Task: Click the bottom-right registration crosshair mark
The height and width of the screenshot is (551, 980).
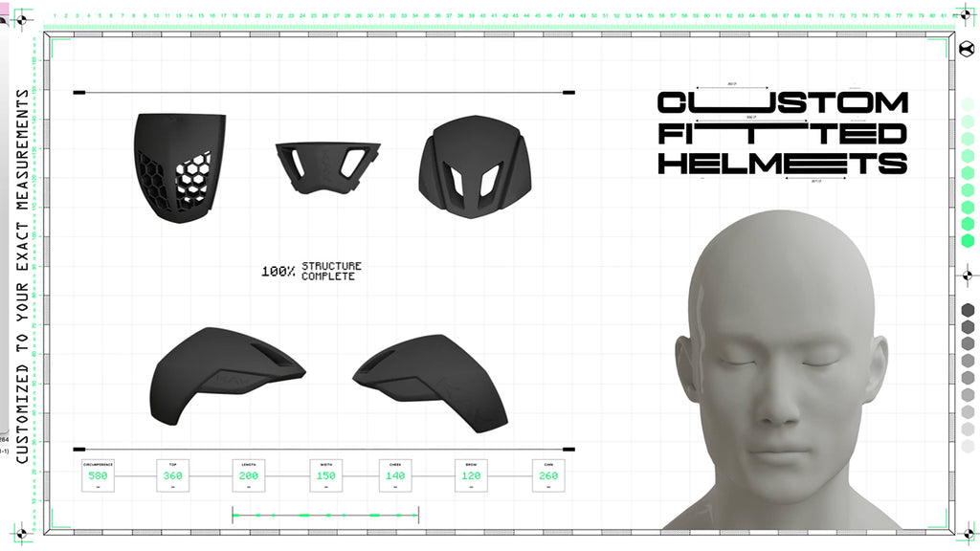Action: 968,532
